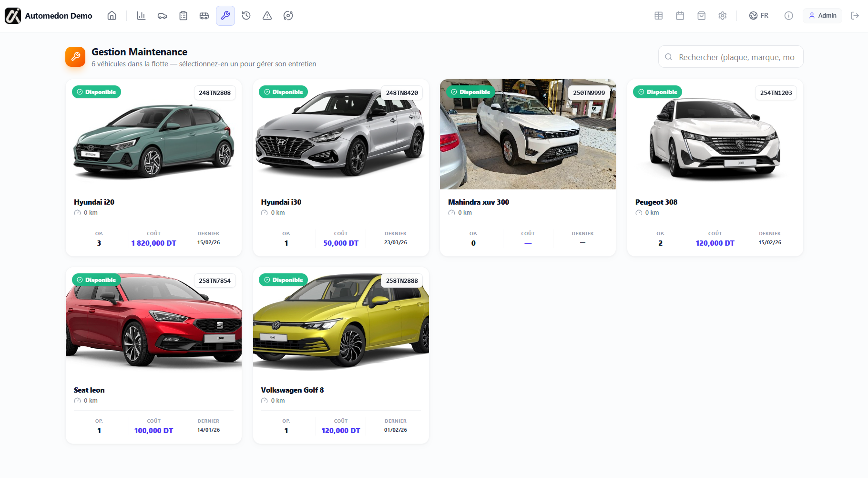
Task: Click Disponible badge on Peugeot 308
Action: tap(658, 92)
